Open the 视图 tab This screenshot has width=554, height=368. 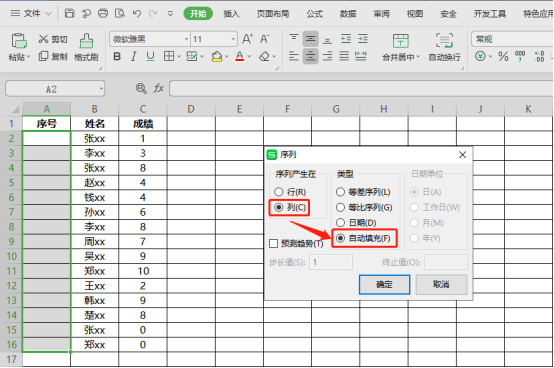(415, 14)
